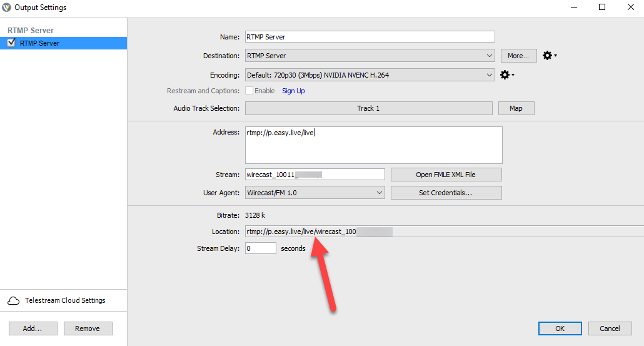Follow the Sign Up link
This screenshot has height=346, width=644.
pos(293,91)
